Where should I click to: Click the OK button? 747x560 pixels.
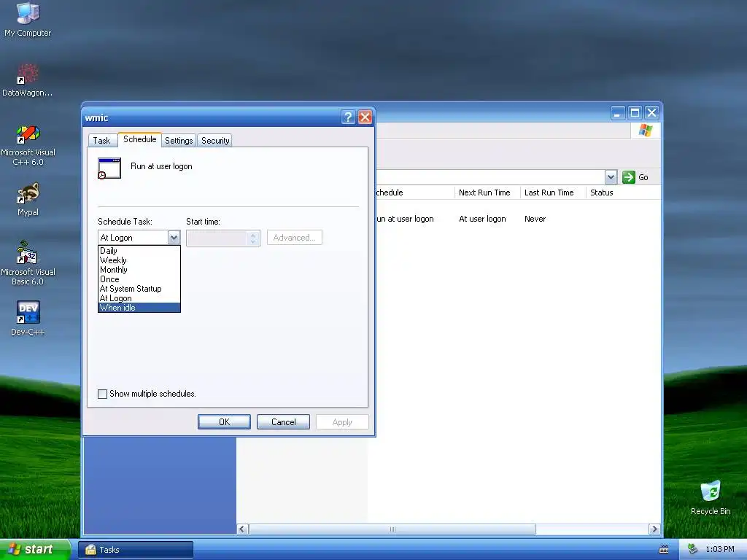[x=224, y=422]
